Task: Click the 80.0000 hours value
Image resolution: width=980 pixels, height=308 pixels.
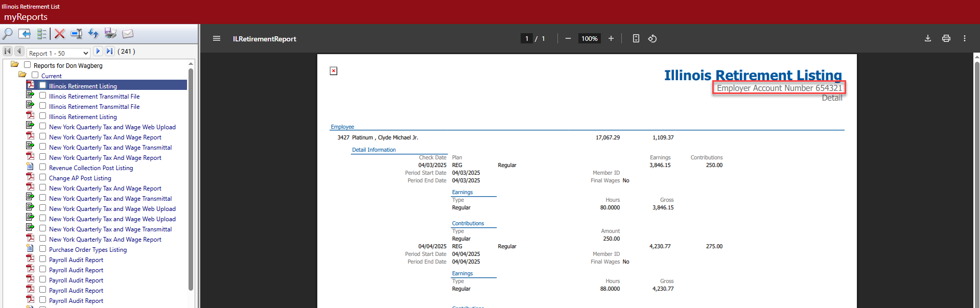Action: pos(610,207)
